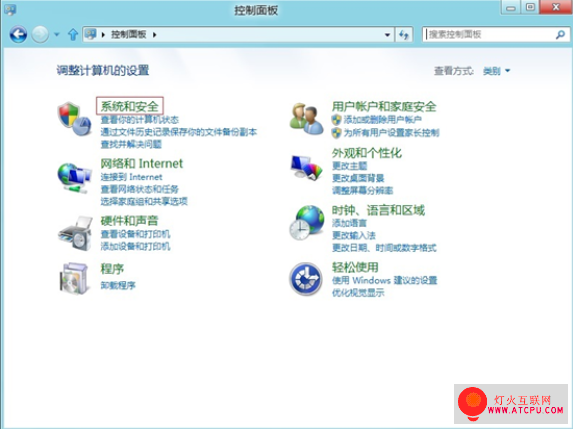Open the address bar history dropdown
Screen dimensions: 573x429
387,35
